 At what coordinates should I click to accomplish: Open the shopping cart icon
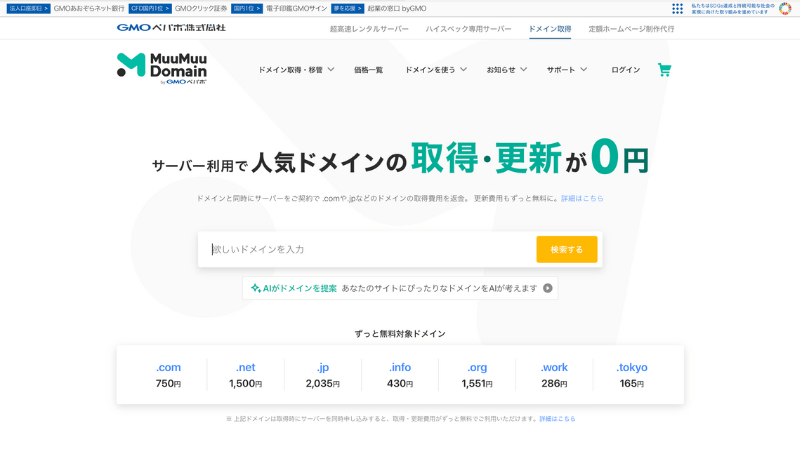click(x=664, y=70)
